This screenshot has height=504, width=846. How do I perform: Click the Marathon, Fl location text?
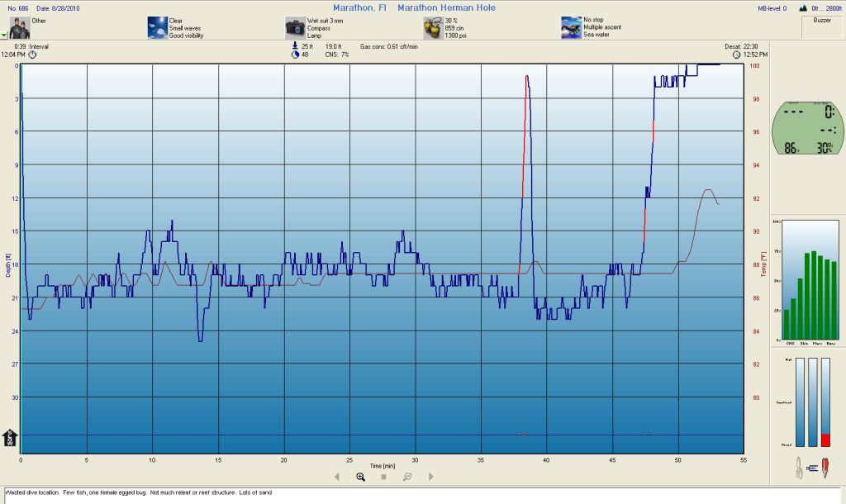pyautogui.click(x=359, y=7)
